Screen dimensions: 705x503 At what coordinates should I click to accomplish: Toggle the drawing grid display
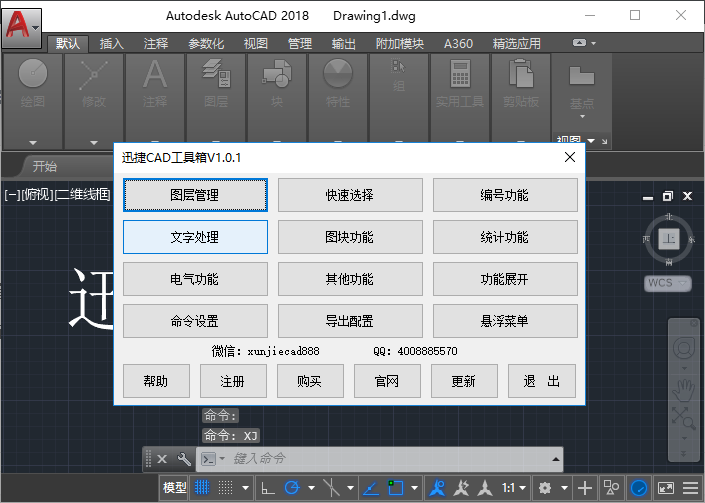click(202, 488)
